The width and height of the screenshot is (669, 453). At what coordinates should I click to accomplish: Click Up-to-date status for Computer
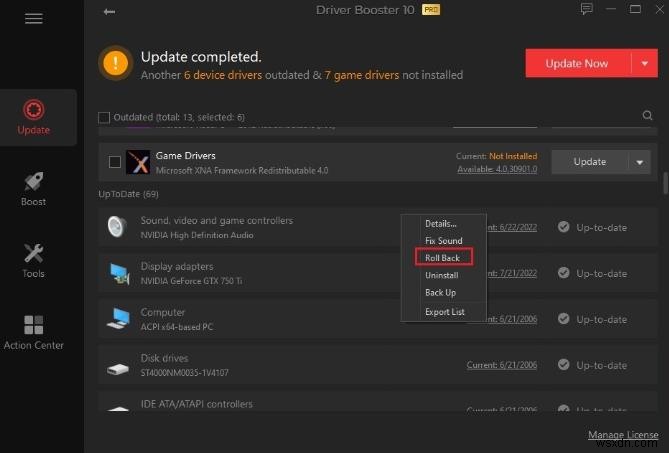tap(602, 319)
